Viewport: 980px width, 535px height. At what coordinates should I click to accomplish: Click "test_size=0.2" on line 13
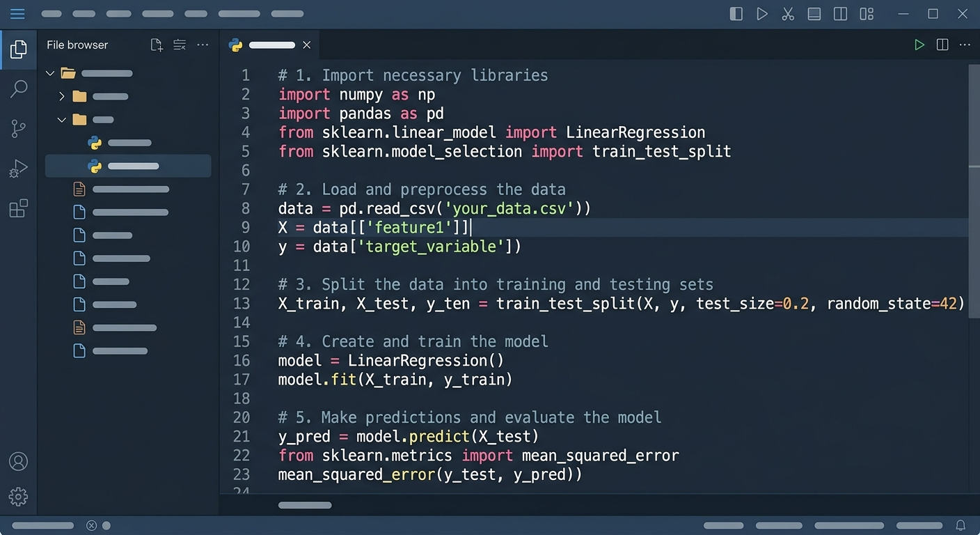752,304
